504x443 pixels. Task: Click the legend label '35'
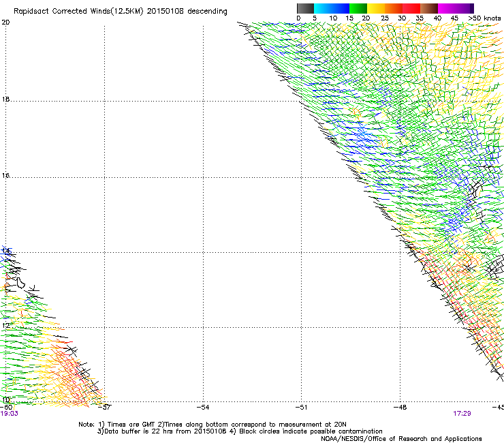420,18
